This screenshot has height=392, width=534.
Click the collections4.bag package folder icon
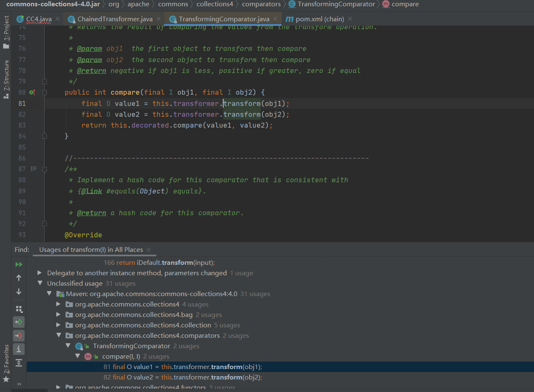click(x=69, y=315)
